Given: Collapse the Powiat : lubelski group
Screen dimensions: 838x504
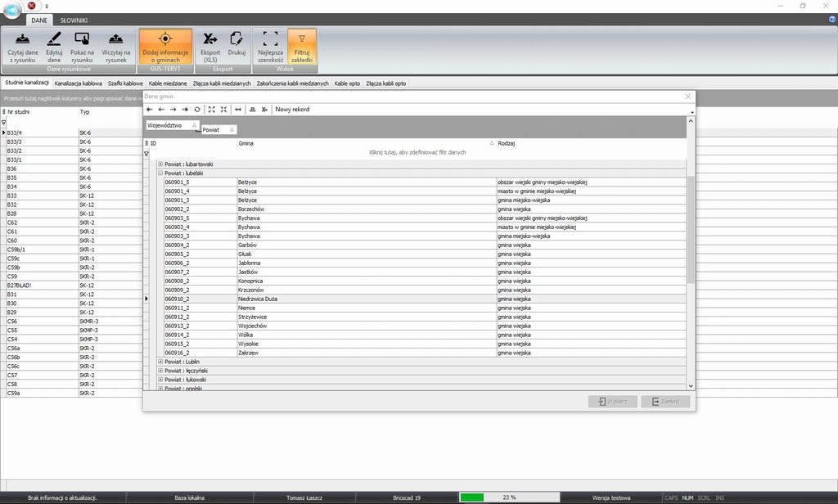Looking at the screenshot, I should coord(160,173).
